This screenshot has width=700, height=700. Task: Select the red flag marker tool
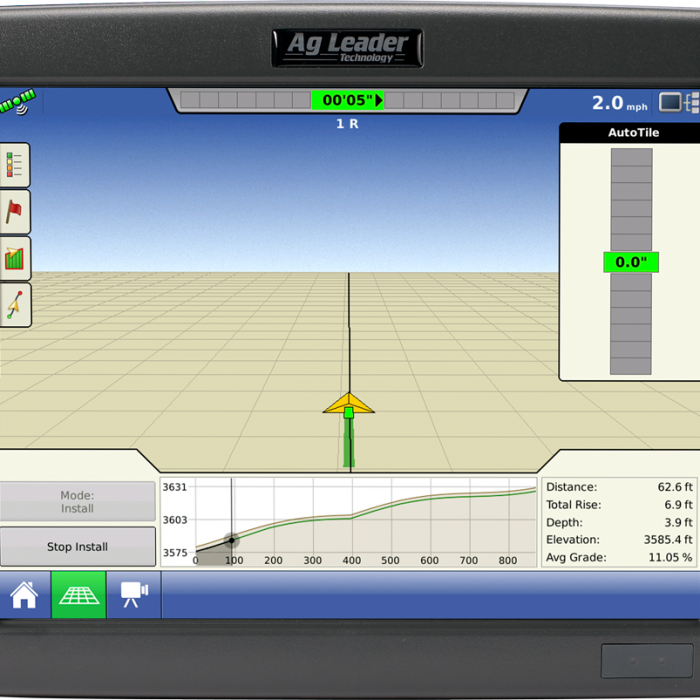[x=14, y=212]
